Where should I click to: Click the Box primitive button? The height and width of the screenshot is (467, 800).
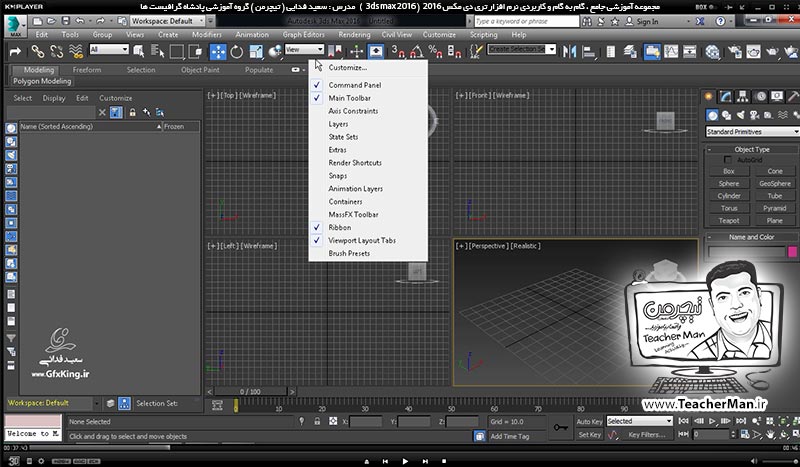point(729,171)
